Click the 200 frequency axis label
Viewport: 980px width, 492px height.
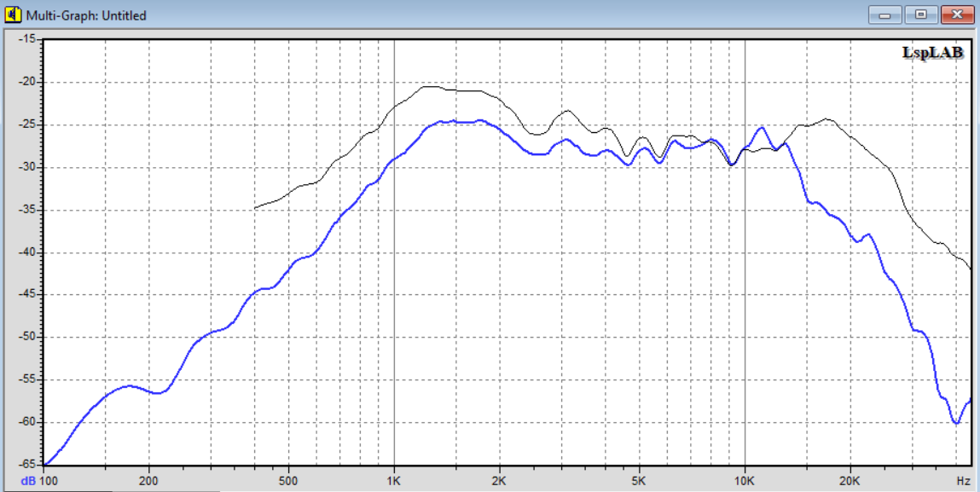tap(148, 482)
